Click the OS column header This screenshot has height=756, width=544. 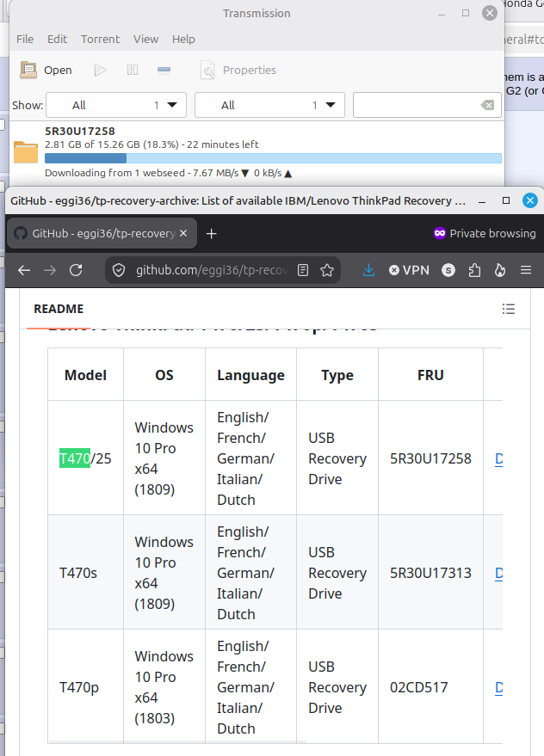point(164,375)
